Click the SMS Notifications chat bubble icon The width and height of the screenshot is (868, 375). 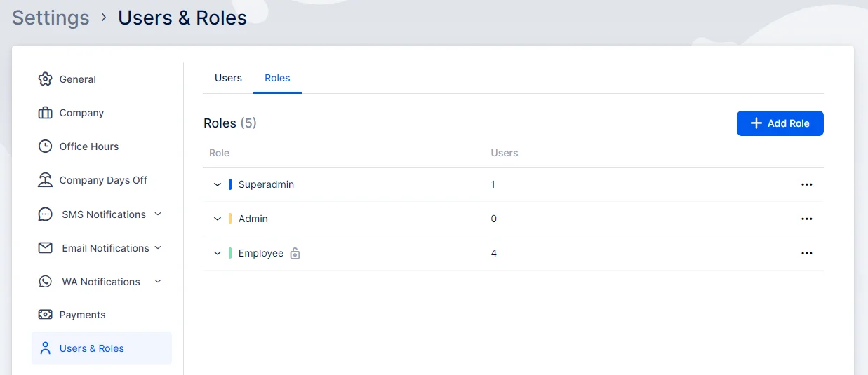[46, 214]
